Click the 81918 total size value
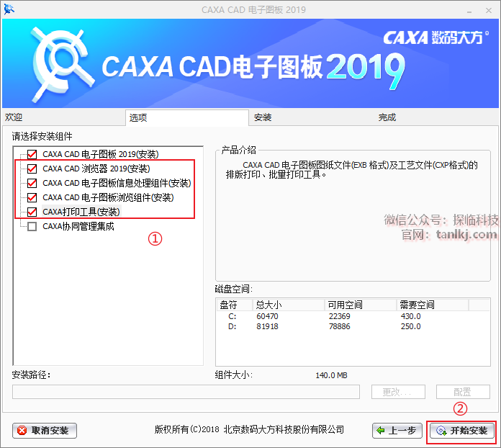This screenshot has height=448, width=501. pyautogui.click(x=267, y=326)
